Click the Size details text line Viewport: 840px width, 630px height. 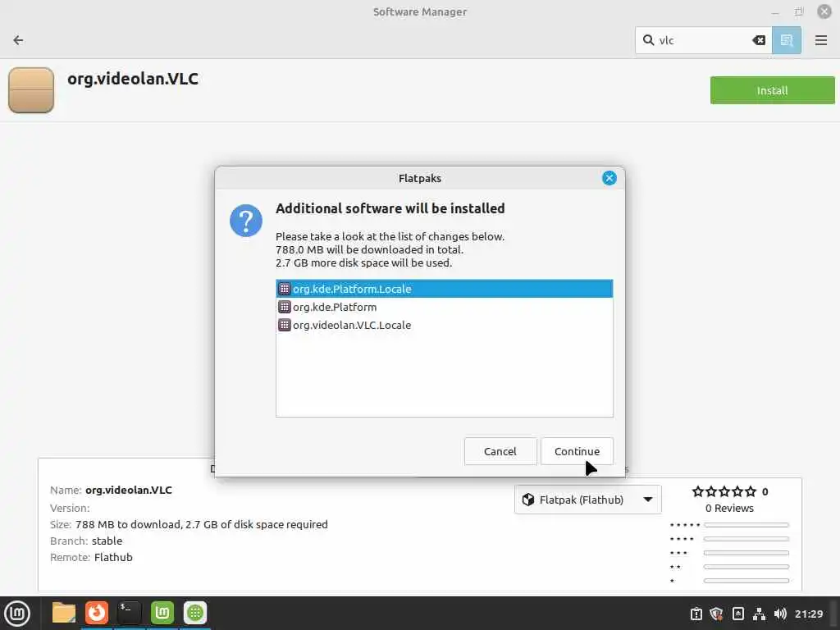[x=189, y=524]
